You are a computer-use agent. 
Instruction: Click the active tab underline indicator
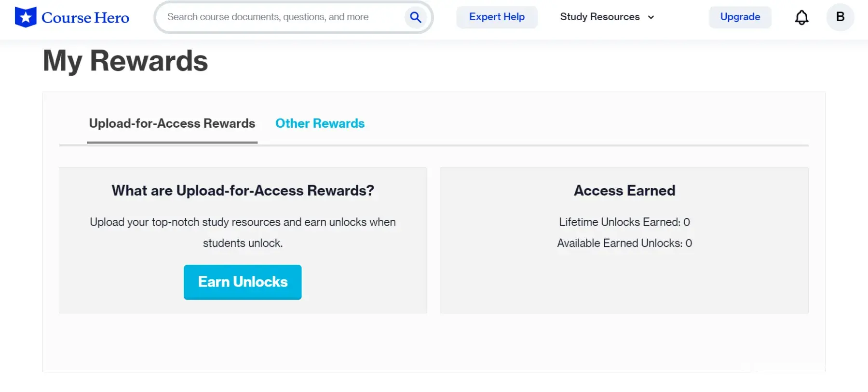(x=172, y=142)
